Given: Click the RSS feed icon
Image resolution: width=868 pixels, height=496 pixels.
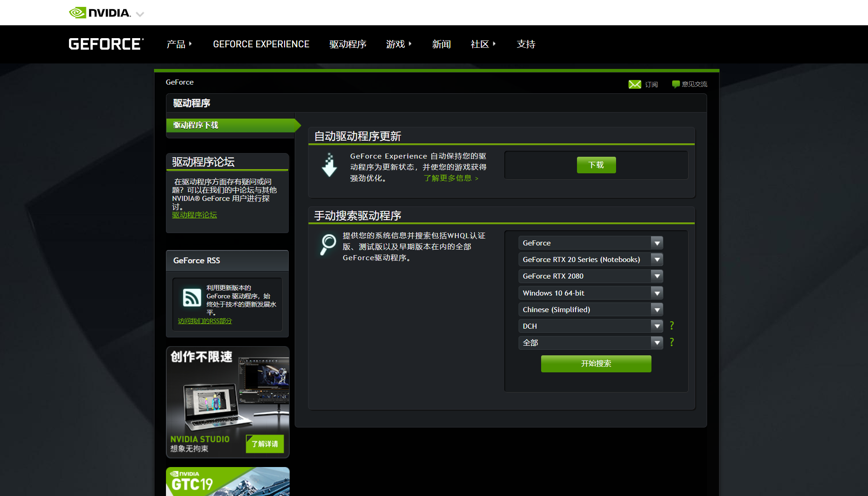Looking at the screenshot, I should coord(192,297).
